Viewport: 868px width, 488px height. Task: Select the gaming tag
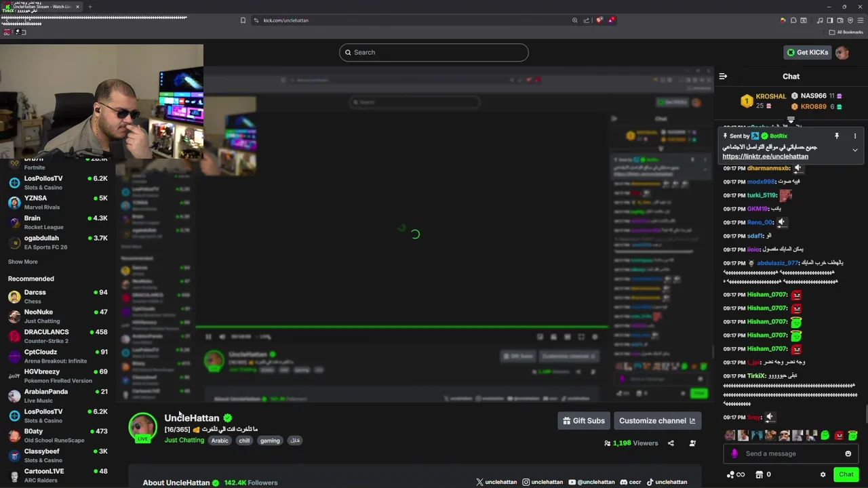tap(270, 441)
